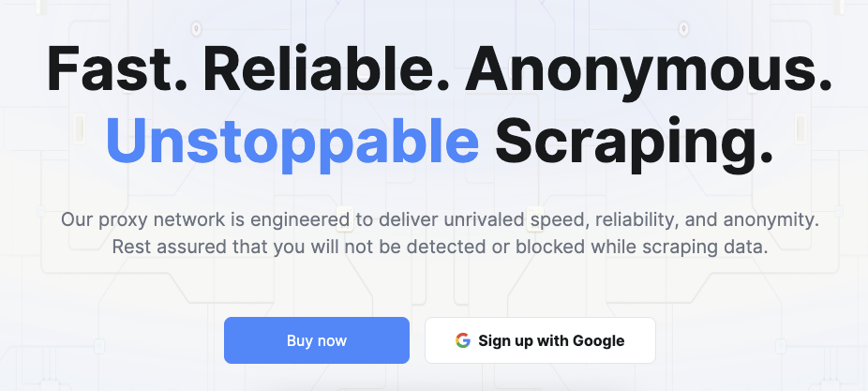
Task: Click the Sign up with Google button
Action: [540, 340]
